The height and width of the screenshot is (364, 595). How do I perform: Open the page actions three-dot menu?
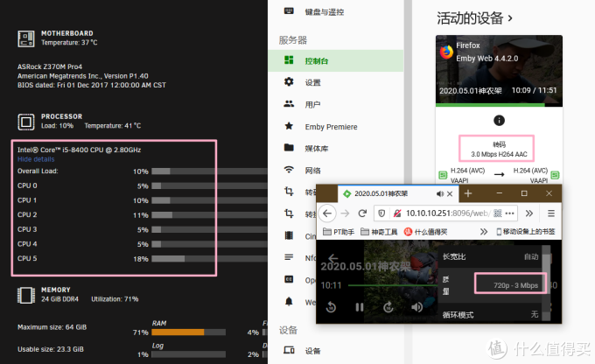click(x=509, y=213)
